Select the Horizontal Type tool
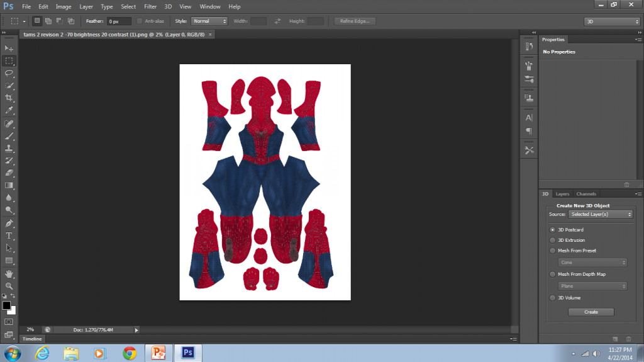Screen dimensions: 644x362 (9, 235)
